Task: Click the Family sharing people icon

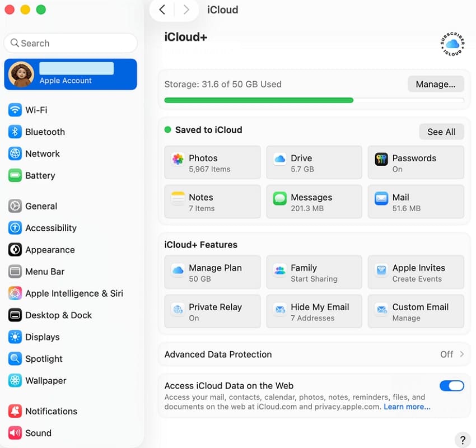Action: [279, 269]
